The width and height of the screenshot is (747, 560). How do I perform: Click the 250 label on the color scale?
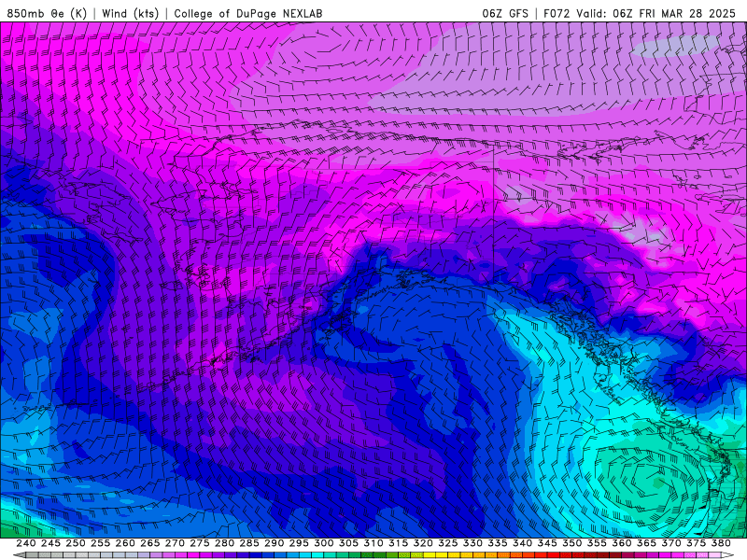[76, 543]
